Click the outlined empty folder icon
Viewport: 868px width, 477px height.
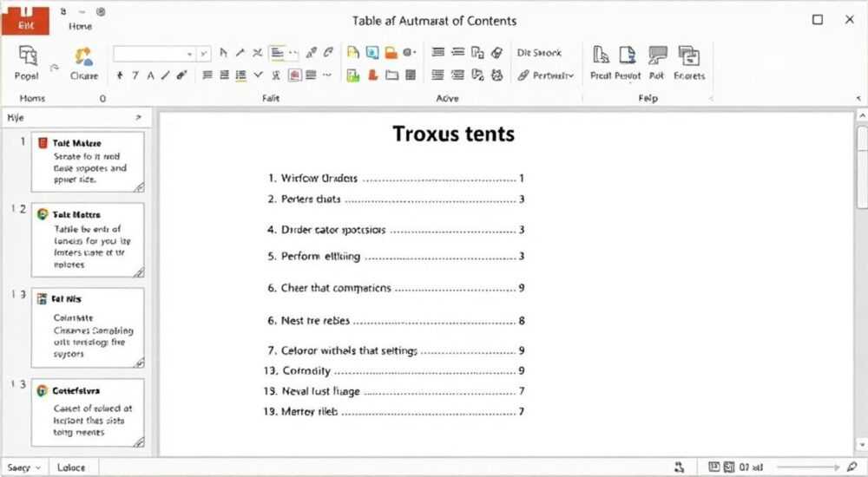[392, 75]
